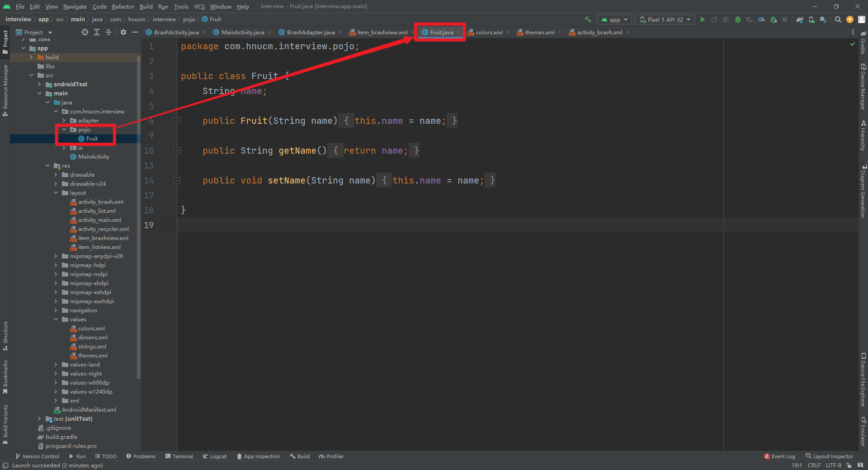Open the Refactor menu
Image resolution: width=868 pixels, height=470 pixels.
pos(123,6)
